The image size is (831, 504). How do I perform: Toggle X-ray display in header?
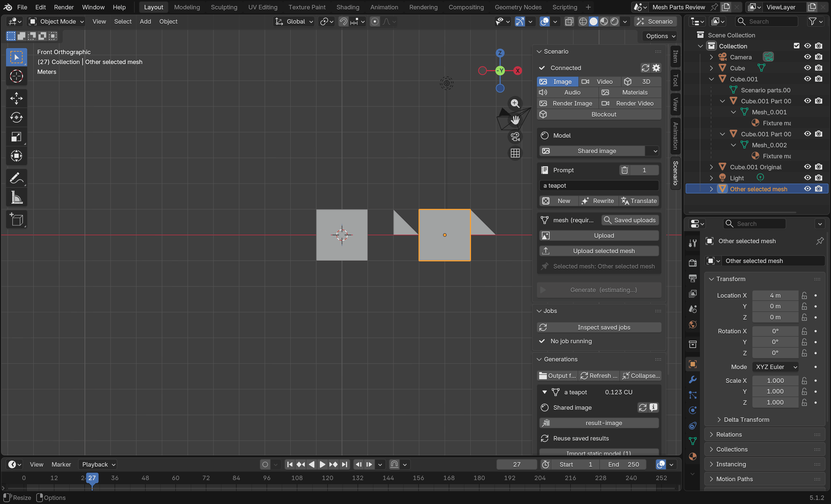[569, 21]
